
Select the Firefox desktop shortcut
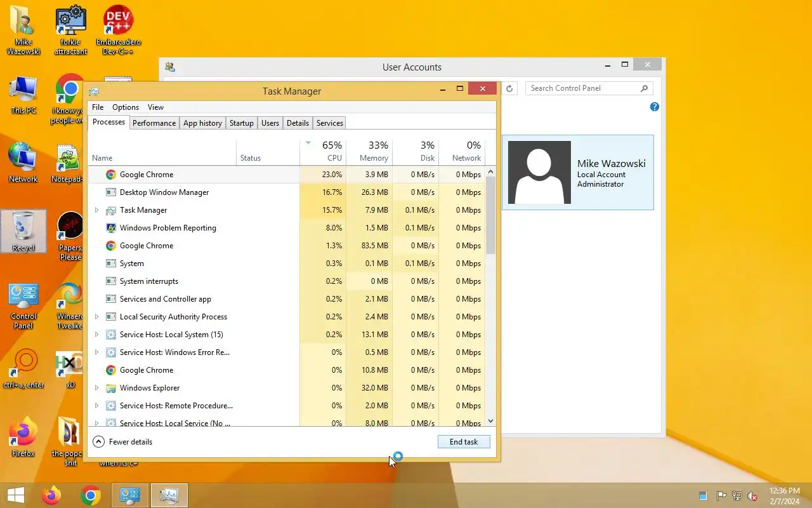(x=23, y=437)
